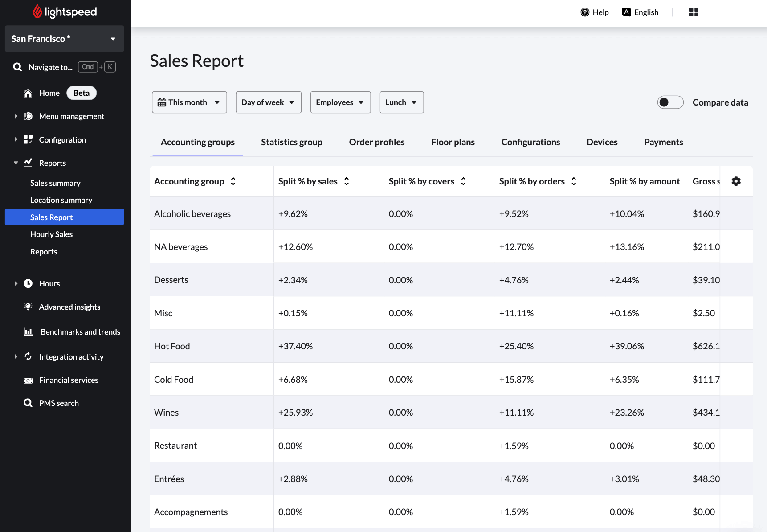Screen dimensions: 767x532
Task: Open the This month date dropdown
Action: point(189,102)
